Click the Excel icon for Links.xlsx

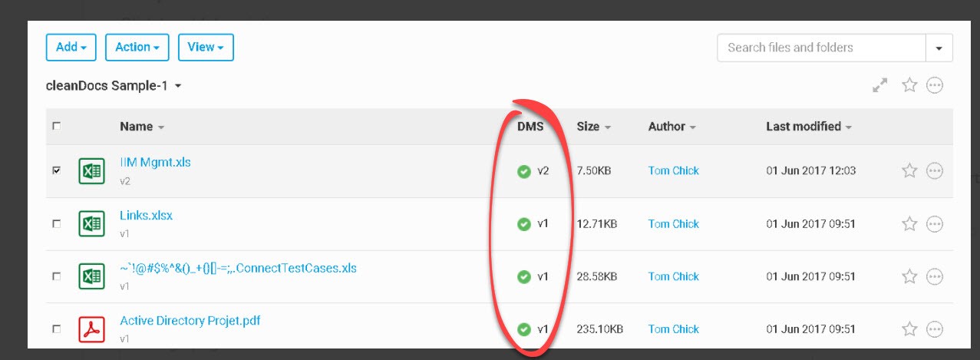(x=92, y=224)
